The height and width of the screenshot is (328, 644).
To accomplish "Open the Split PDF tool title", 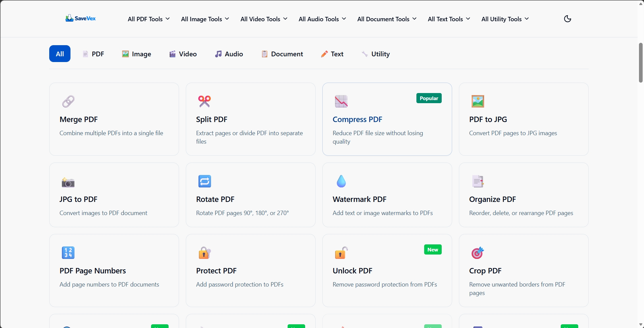I will tap(212, 119).
